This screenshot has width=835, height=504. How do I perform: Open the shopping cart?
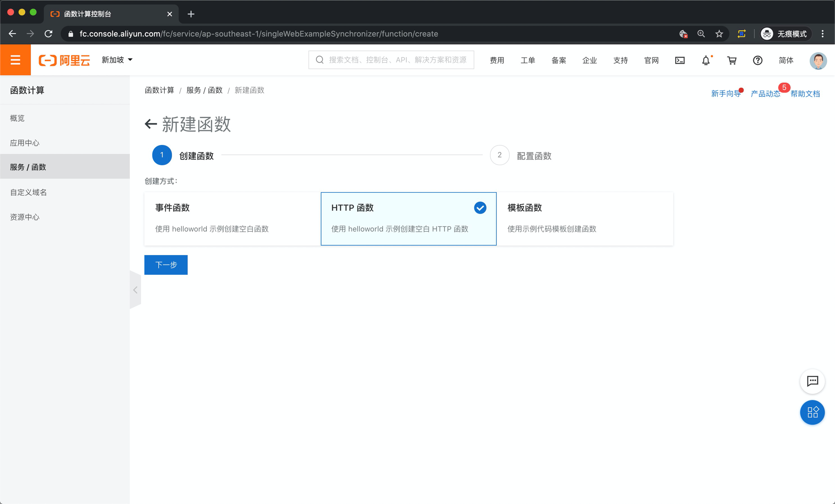pos(732,60)
